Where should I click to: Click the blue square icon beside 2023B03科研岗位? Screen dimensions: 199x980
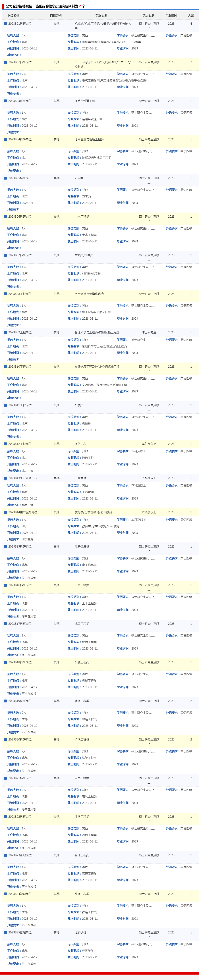pyautogui.click(x=5, y=101)
